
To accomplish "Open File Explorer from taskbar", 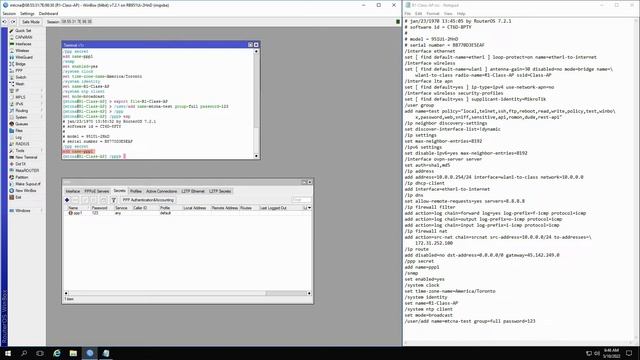I will pyautogui.click(x=73, y=353).
